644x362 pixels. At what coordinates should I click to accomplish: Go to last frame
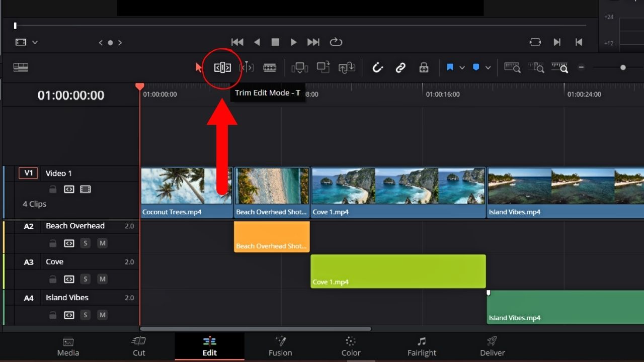[x=313, y=42]
